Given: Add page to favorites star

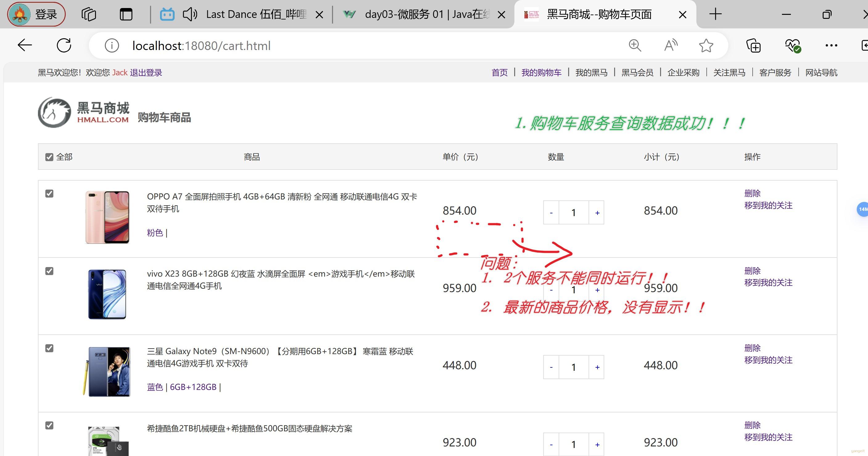Looking at the screenshot, I should tap(706, 45).
